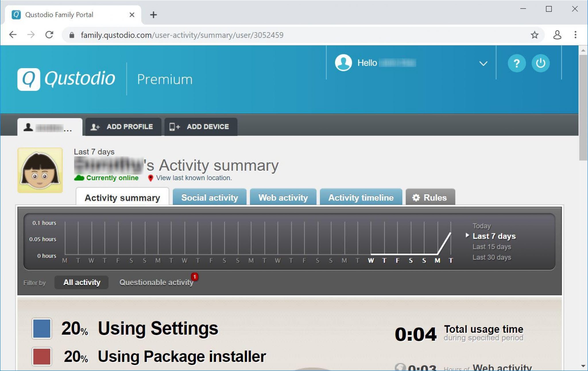This screenshot has height=371, width=588.
Task: Expand the Last 7 days time period selector
Action: (x=494, y=236)
